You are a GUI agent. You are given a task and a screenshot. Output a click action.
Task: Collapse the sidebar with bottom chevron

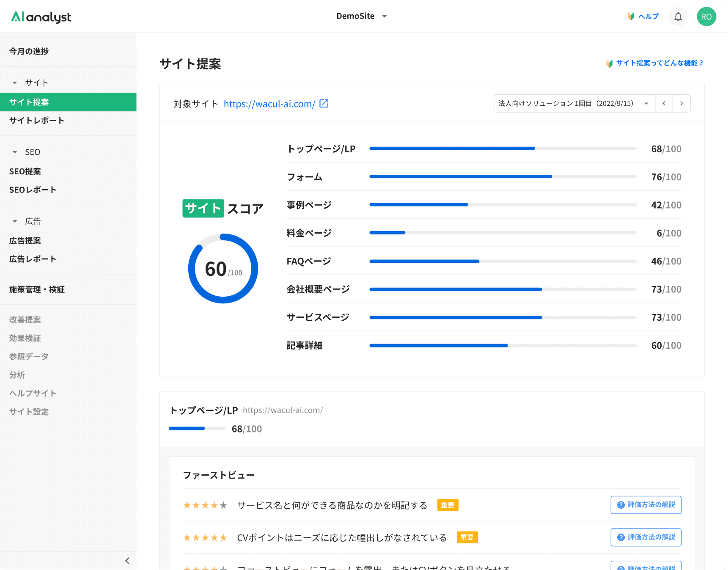tap(127, 561)
